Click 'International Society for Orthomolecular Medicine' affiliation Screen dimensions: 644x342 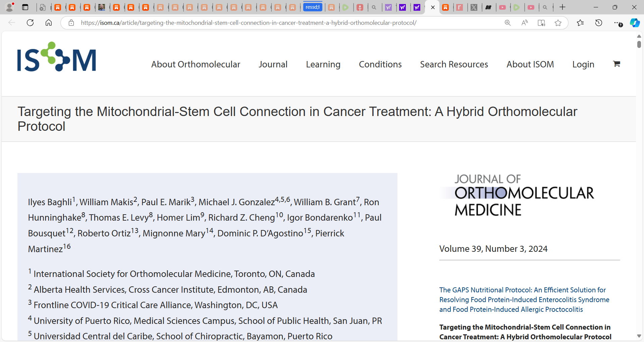[171, 274]
